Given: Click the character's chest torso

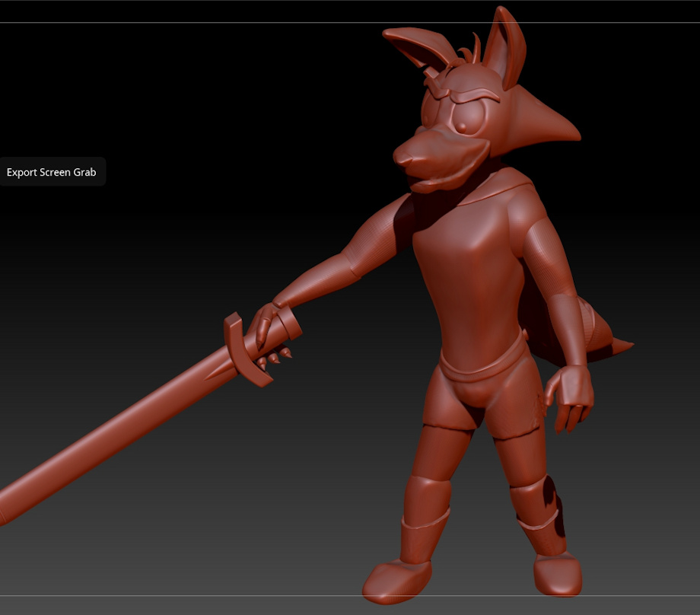Looking at the screenshot, I should tap(473, 268).
